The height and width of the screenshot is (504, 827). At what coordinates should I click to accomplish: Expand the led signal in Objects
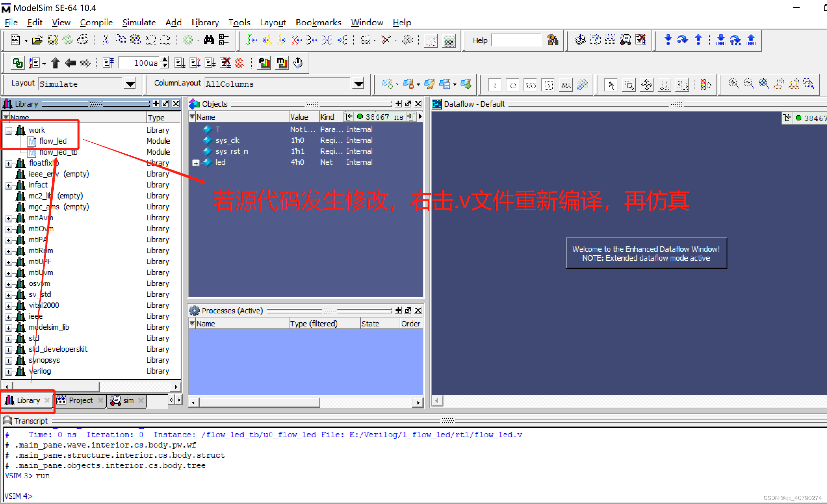tap(196, 163)
